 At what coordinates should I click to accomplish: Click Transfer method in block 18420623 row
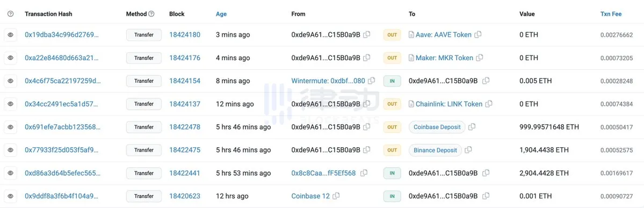coord(144,196)
